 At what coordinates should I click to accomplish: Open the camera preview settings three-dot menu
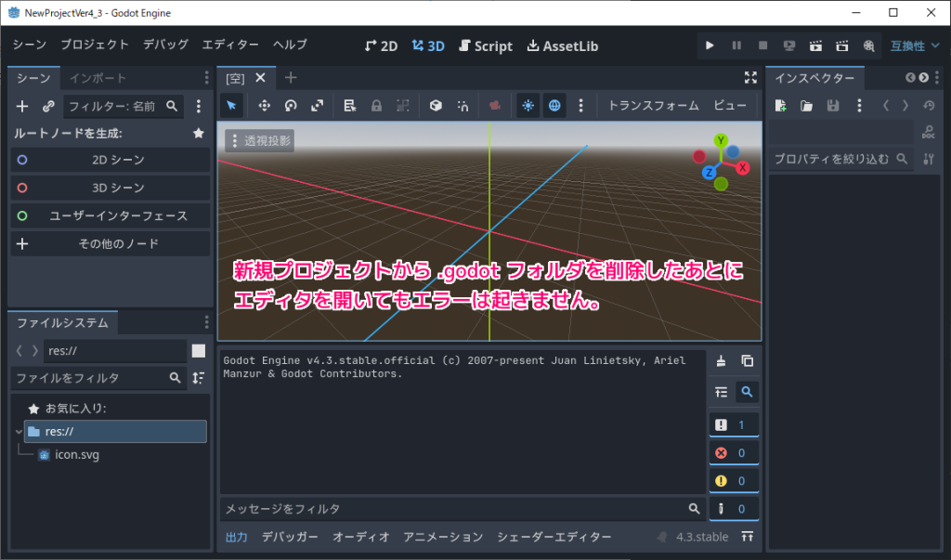pyautogui.click(x=580, y=105)
